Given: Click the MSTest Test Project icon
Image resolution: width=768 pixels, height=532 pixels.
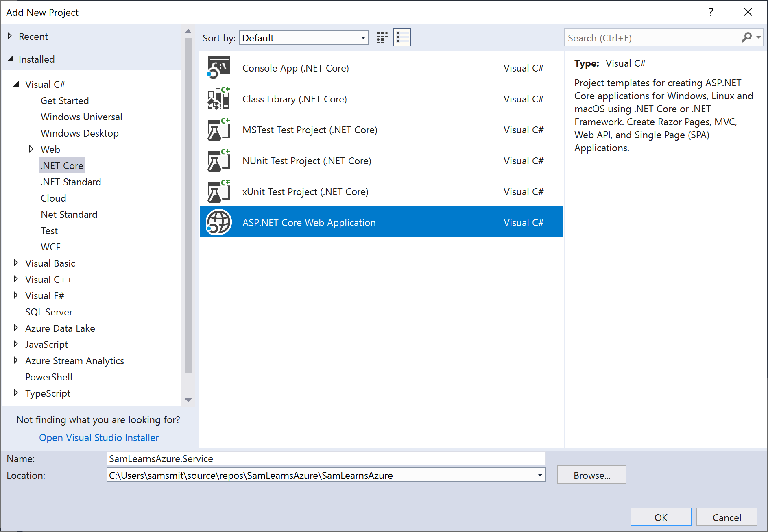Looking at the screenshot, I should [219, 130].
